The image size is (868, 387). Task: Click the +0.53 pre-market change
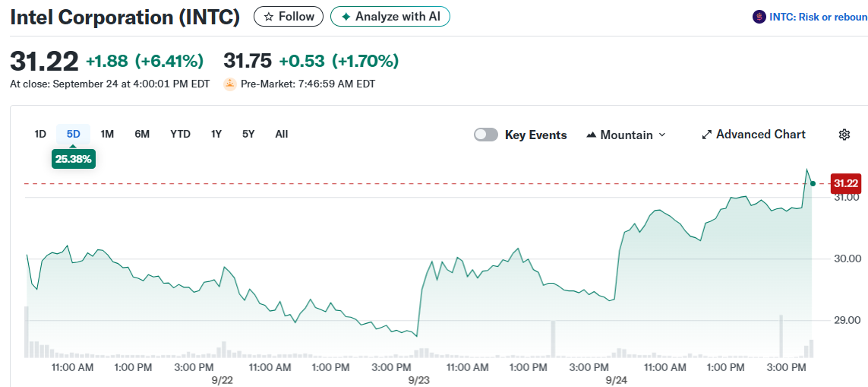point(301,61)
